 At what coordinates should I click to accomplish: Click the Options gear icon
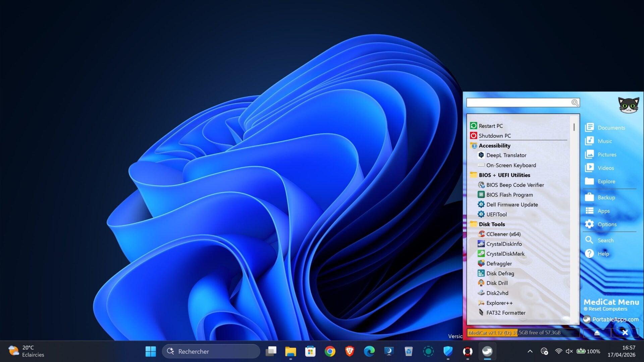(x=589, y=224)
